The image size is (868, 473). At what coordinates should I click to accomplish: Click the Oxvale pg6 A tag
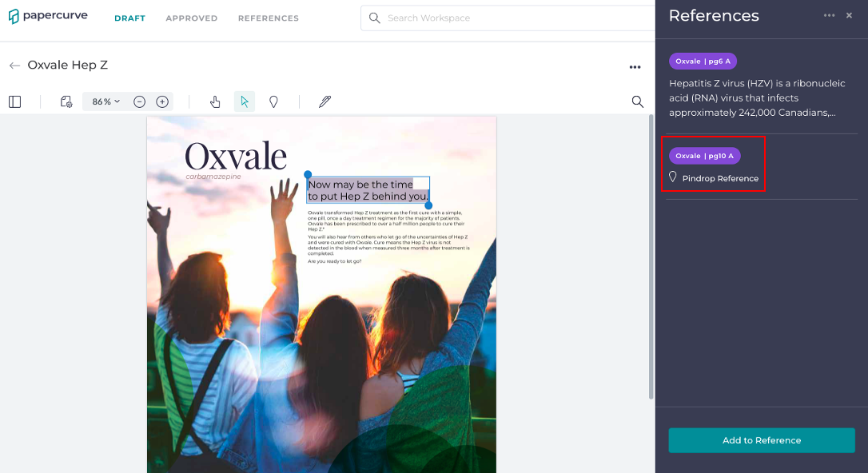703,62
